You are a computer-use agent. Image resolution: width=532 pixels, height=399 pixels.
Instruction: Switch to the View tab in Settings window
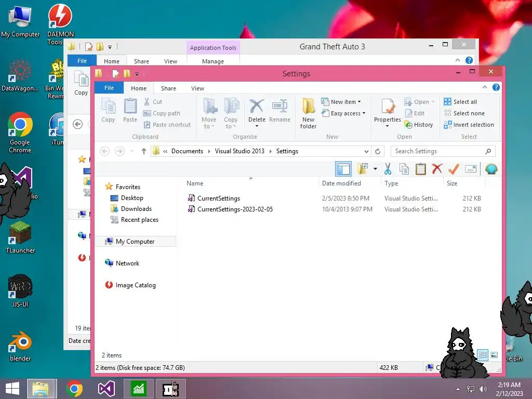tap(197, 88)
